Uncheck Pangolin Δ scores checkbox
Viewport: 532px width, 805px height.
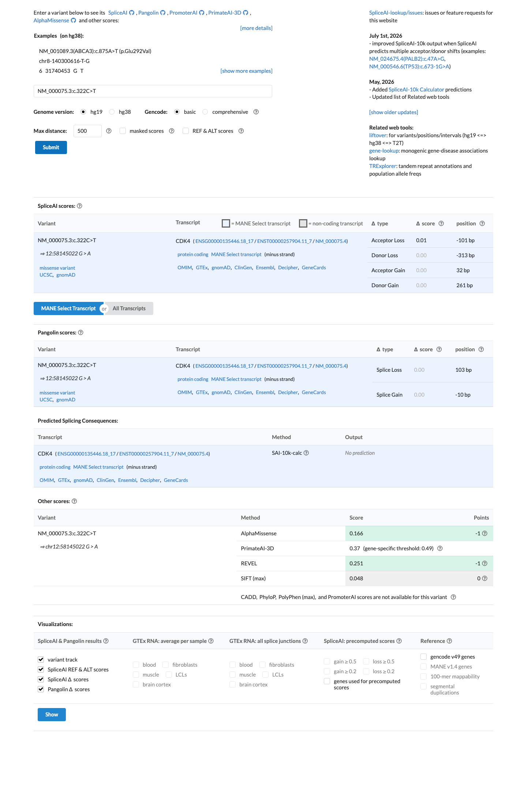tap(41, 689)
